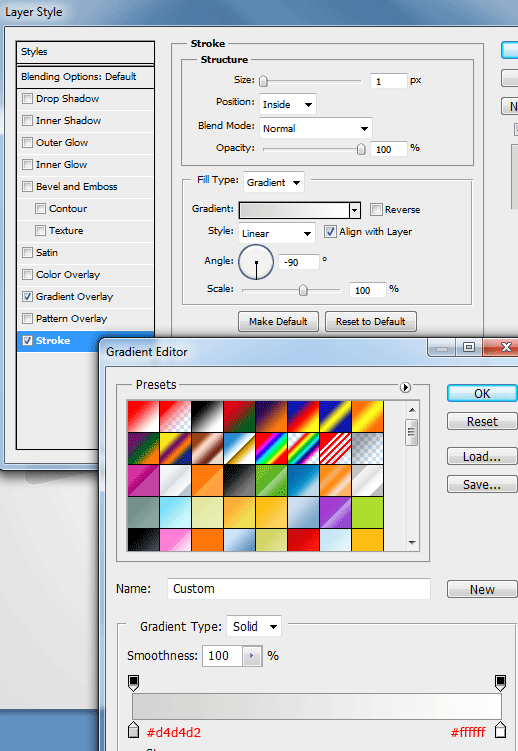Image resolution: width=518 pixels, height=751 pixels.
Task: Choose the blue-yellow-blue gradient preset
Action: pos(336,416)
